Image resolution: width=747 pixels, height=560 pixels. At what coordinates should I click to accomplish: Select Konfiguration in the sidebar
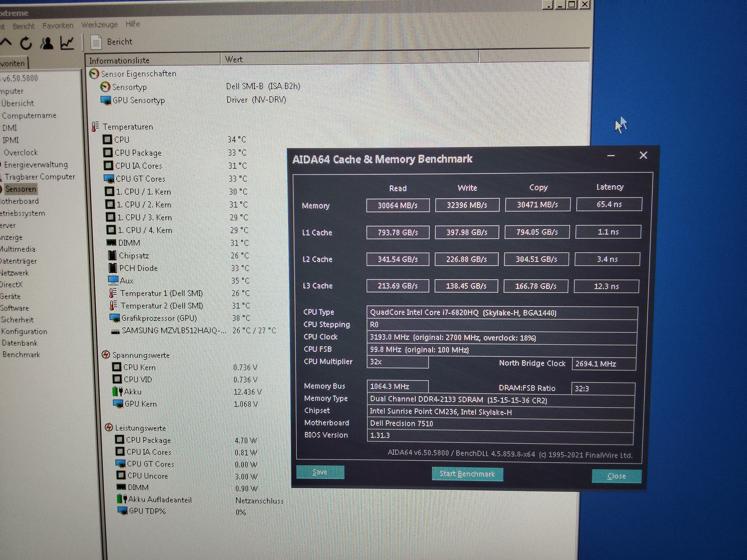(24, 331)
